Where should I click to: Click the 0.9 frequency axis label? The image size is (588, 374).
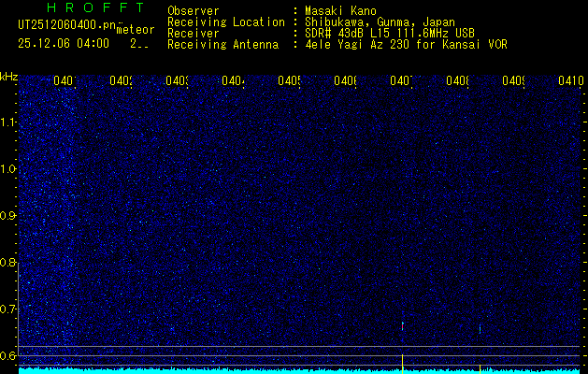tap(7, 215)
